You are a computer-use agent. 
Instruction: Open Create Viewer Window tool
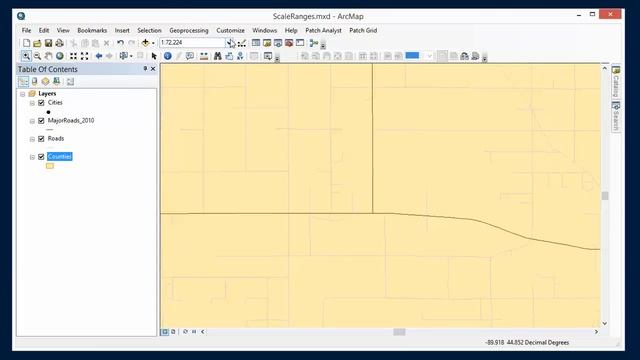[268, 56]
